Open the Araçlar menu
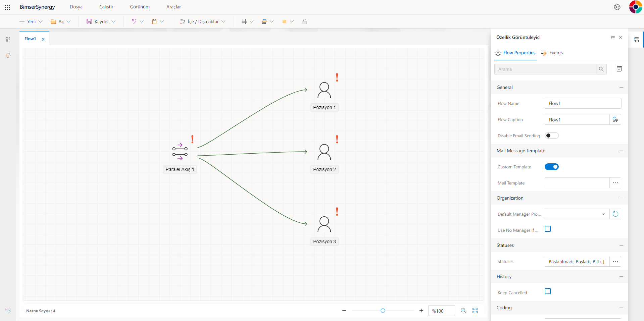This screenshot has height=321, width=644. tap(174, 7)
